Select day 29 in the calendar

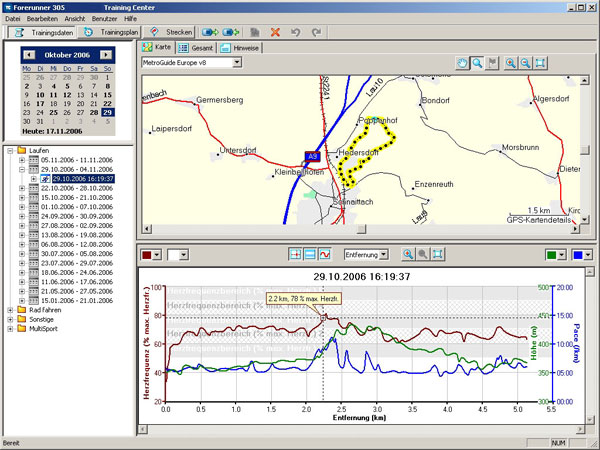pos(108,112)
